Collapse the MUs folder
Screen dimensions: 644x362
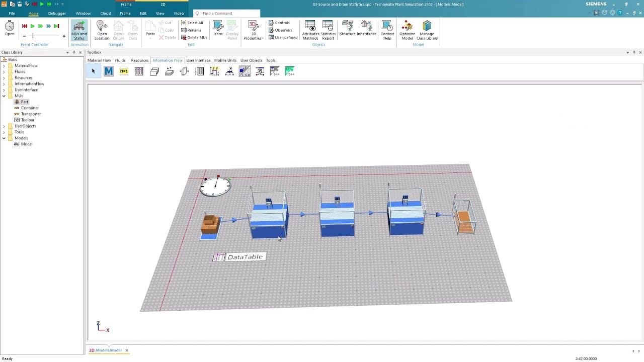point(4,96)
